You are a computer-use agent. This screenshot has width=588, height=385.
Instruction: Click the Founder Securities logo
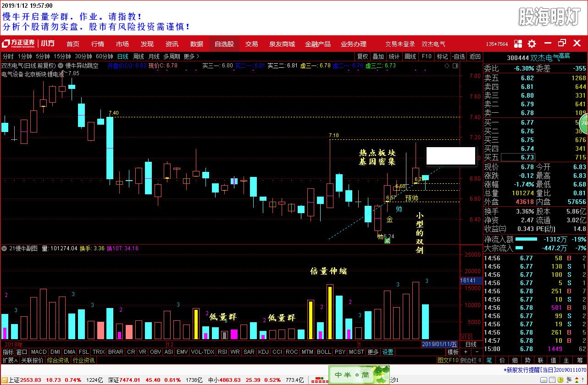19,44
